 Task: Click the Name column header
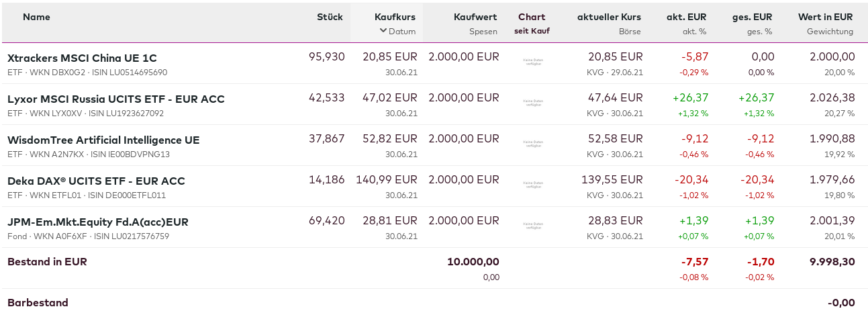(36, 17)
